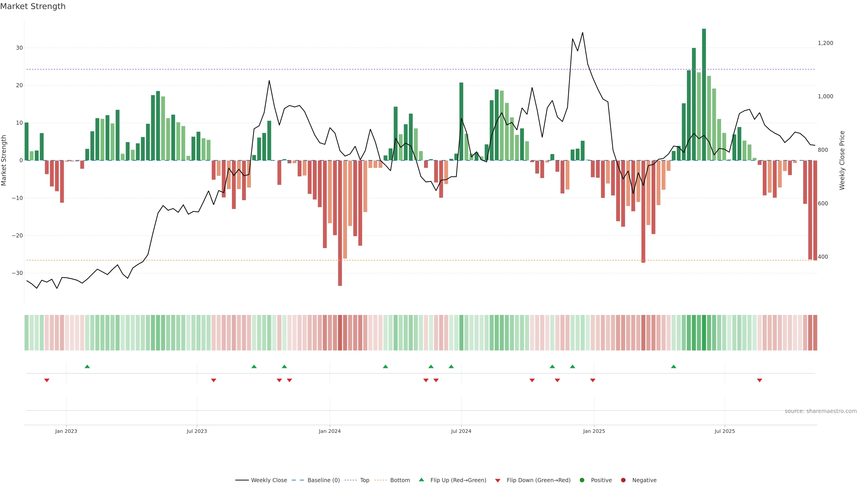
Task: Click the only flip-up triangle between Jan 2025 and Jul 2025
Action: coord(674,366)
